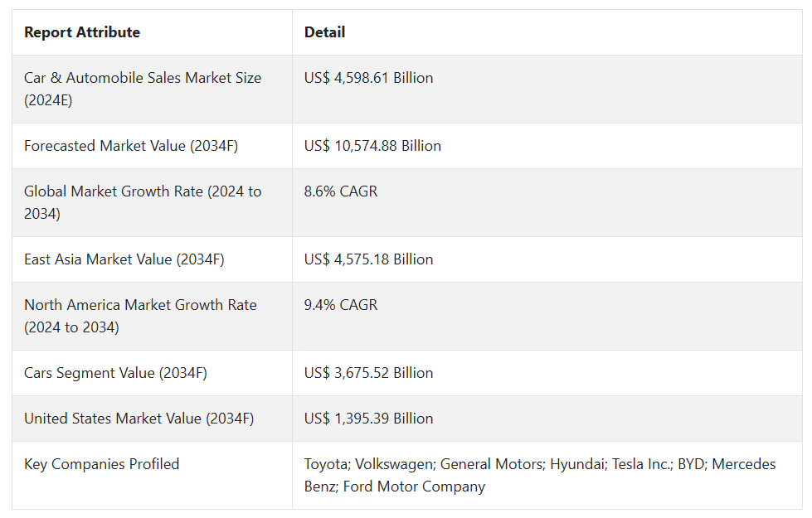Click the "Detail" column header
812x518 pixels.
coord(324,32)
